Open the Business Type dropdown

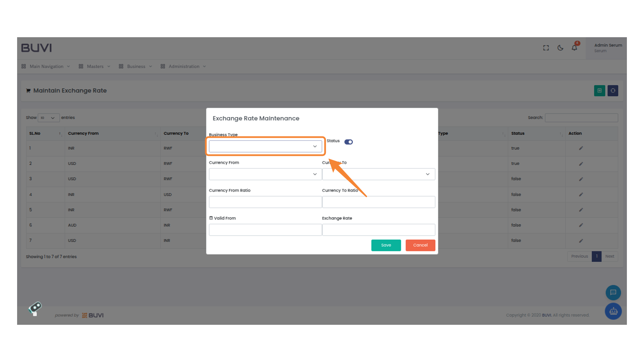pos(265,146)
